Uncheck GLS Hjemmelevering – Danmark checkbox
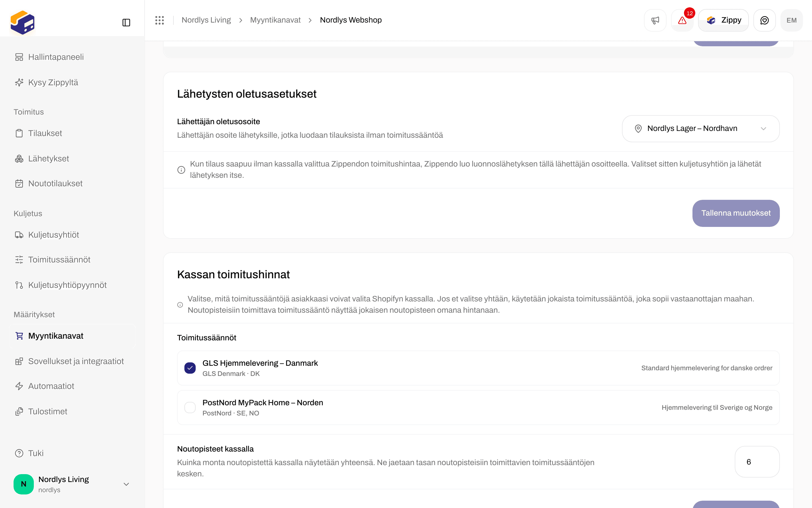 click(x=190, y=368)
